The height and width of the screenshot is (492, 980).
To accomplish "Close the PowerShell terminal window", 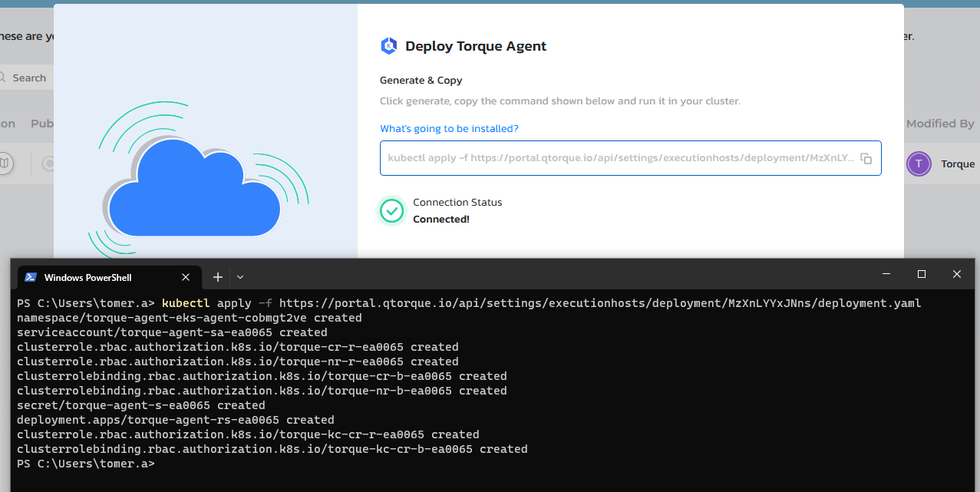I will pos(957,274).
